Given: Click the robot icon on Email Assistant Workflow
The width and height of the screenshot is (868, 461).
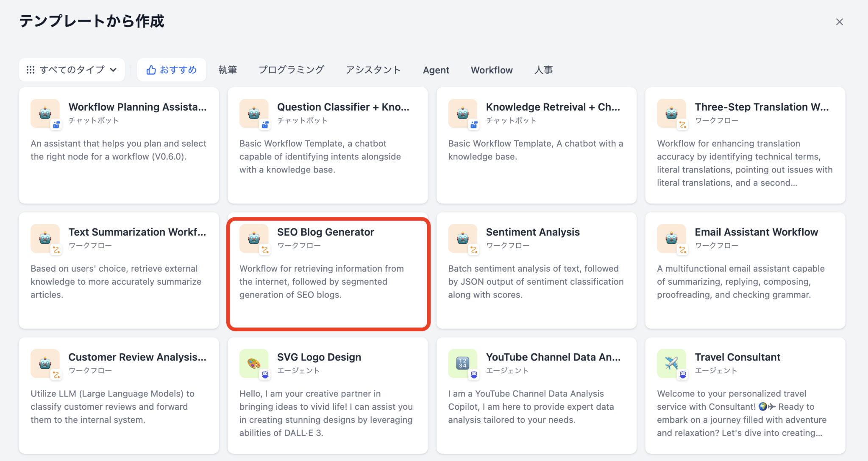Looking at the screenshot, I should (x=671, y=238).
